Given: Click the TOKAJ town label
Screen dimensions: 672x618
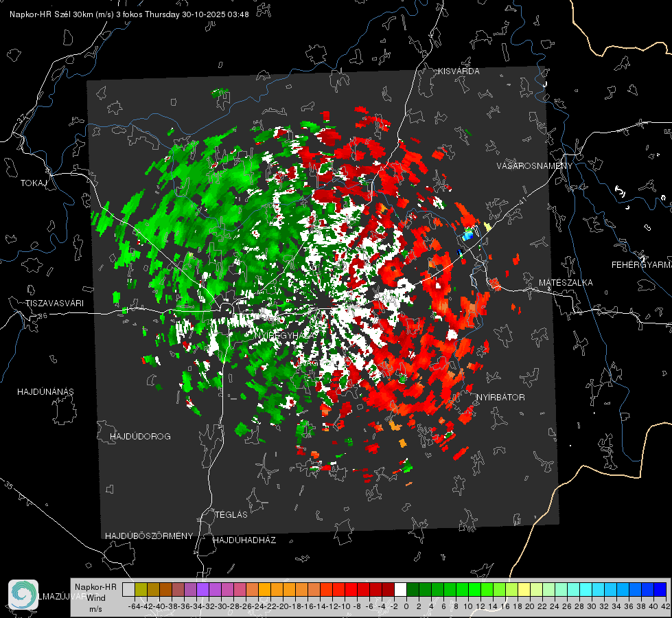Looking at the screenshot, I should point(34,183).
